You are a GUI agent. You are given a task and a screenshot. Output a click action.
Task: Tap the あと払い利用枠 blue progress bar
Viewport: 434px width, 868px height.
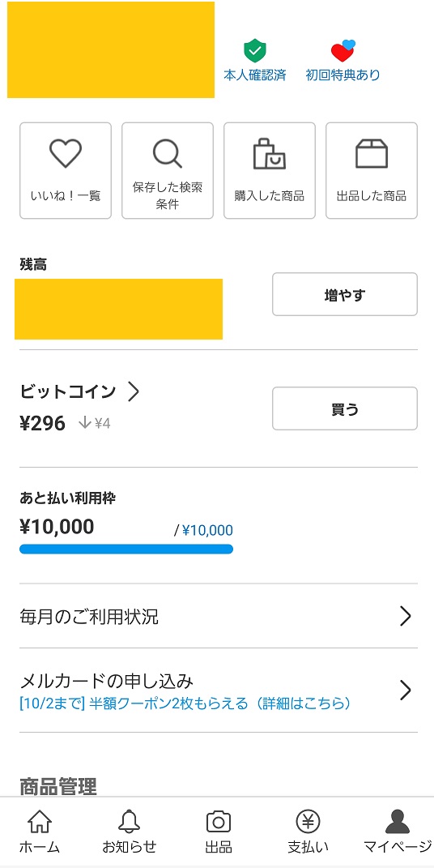click(x=126, y=549)
